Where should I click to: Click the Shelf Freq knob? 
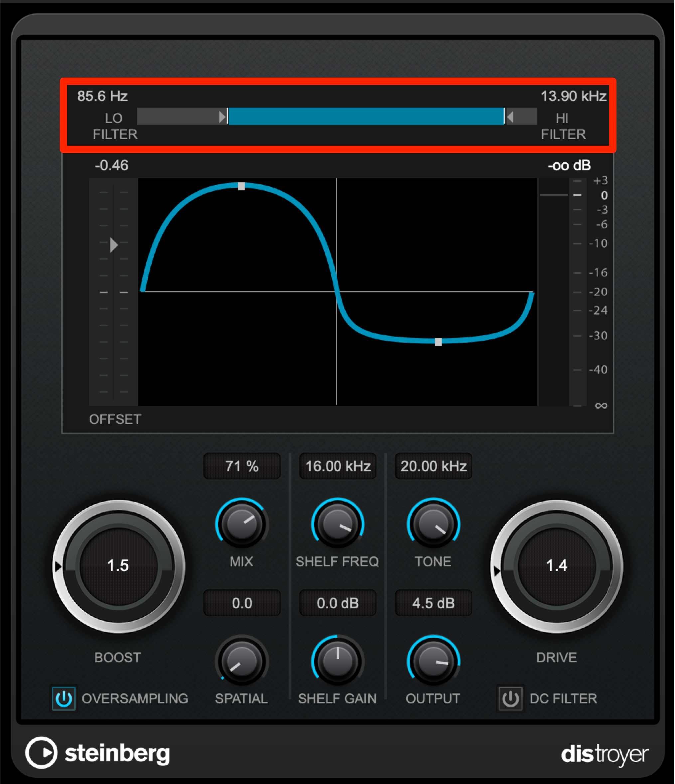338,524
